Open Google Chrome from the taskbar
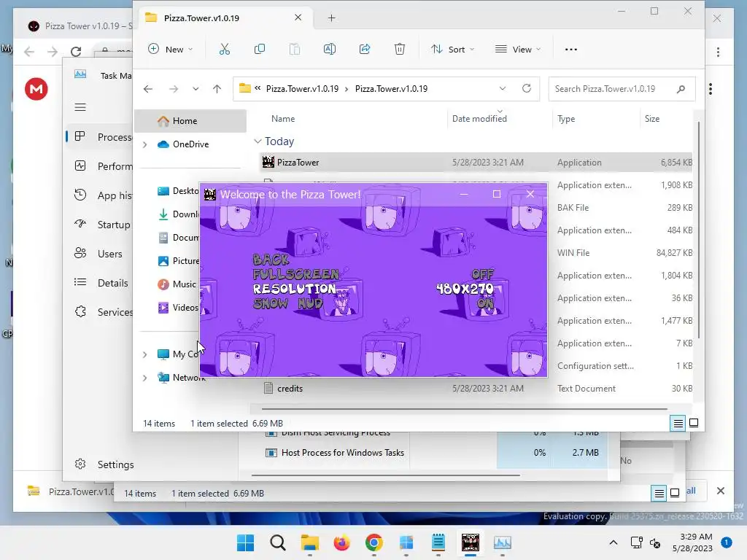 coord(374,542)
